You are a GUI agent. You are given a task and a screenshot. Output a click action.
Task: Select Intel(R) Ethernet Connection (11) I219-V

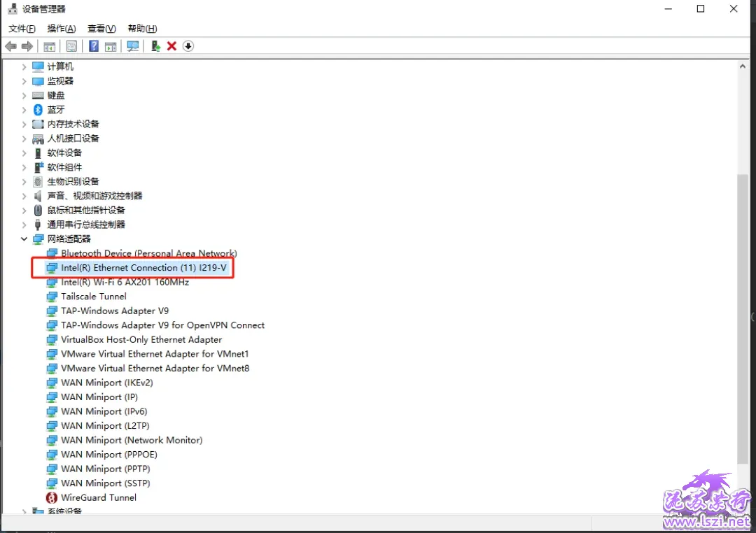(143, 268)
